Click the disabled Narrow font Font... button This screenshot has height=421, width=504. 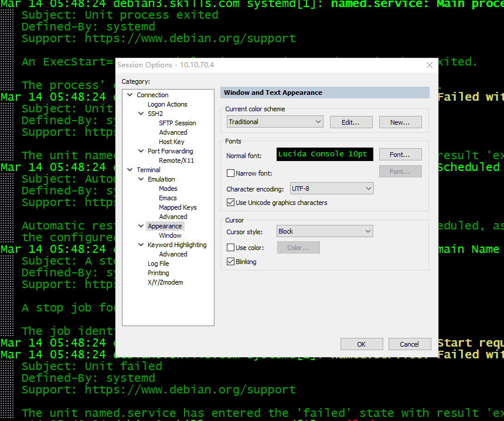pos(400,172)
